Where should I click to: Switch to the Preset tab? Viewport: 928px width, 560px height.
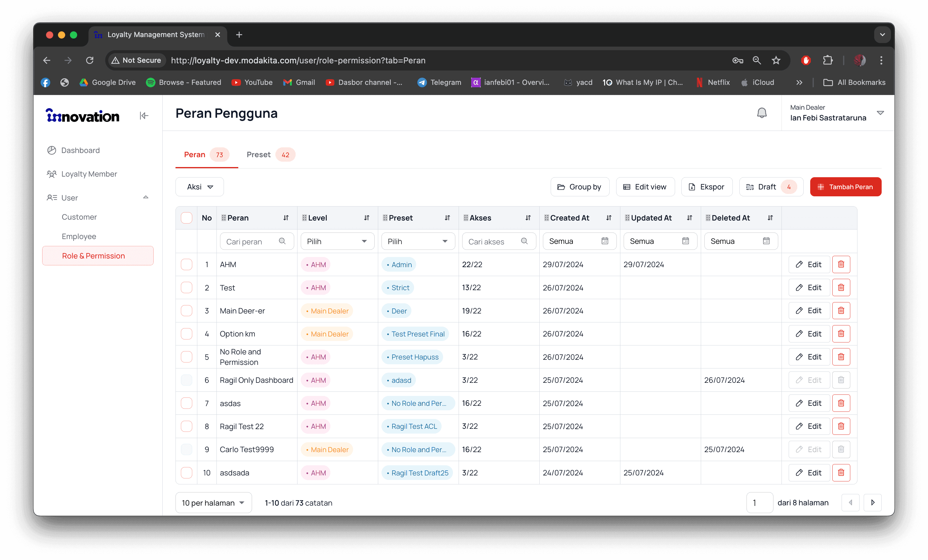(x=259, y=155)
